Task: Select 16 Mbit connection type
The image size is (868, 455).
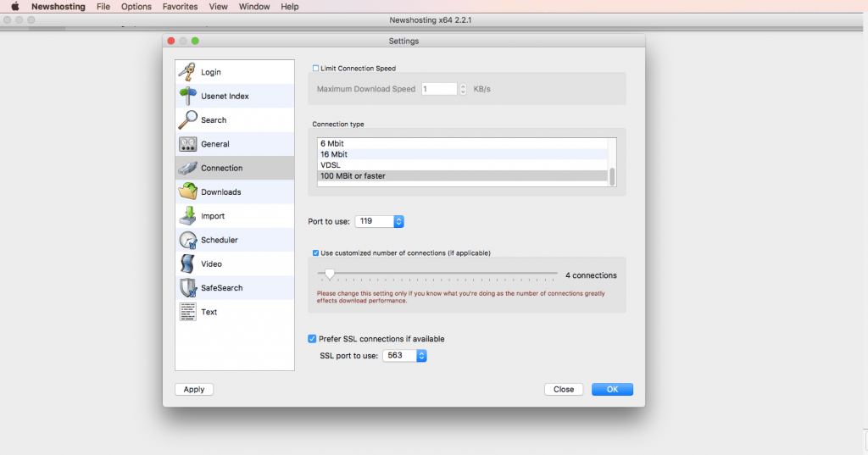Action: [462, 154]
